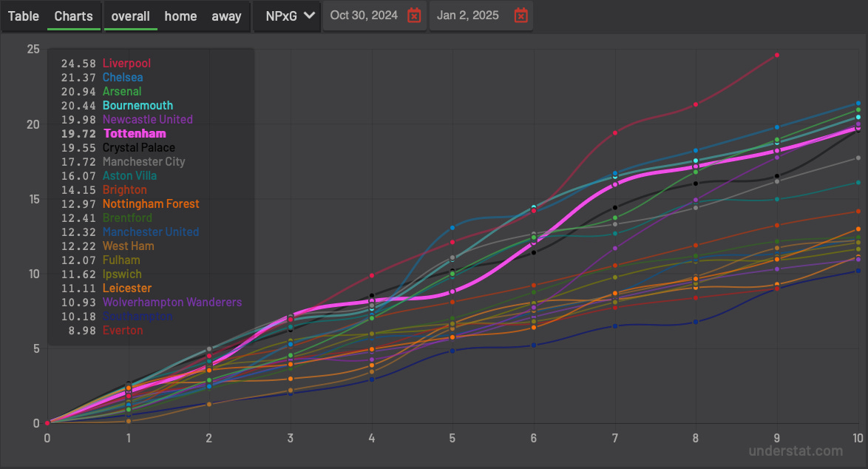The width and height of the screenshot is (868, 469).
Task: Pick Brighton in the legend
Action: tap(124, 190)
